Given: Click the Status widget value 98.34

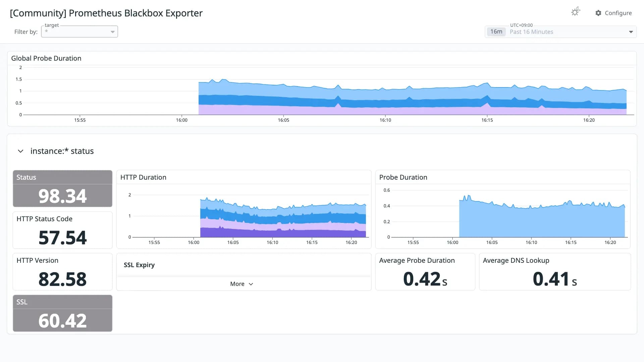Looking at the screenshot, I should (62, 196).
